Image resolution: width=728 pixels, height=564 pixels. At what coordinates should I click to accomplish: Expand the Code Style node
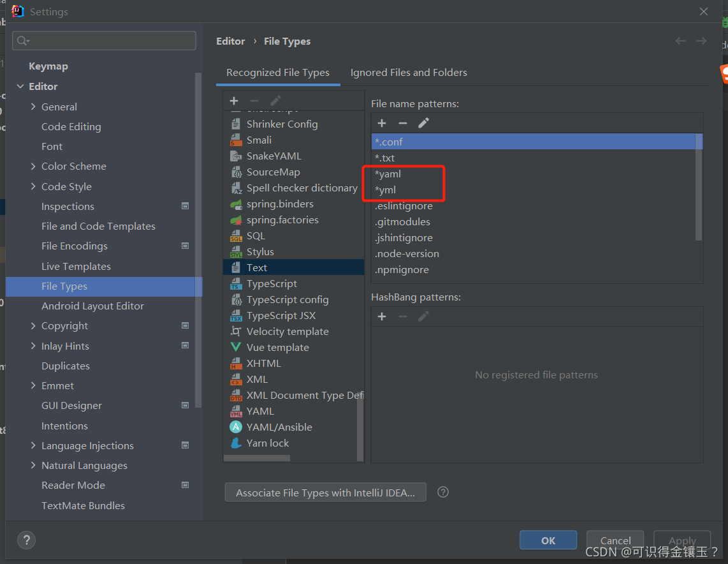click(x=33, y=186)
